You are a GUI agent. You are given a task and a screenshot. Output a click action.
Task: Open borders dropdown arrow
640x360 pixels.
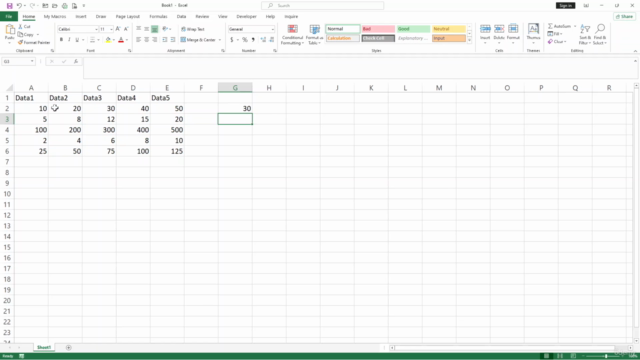pos(98,40)
